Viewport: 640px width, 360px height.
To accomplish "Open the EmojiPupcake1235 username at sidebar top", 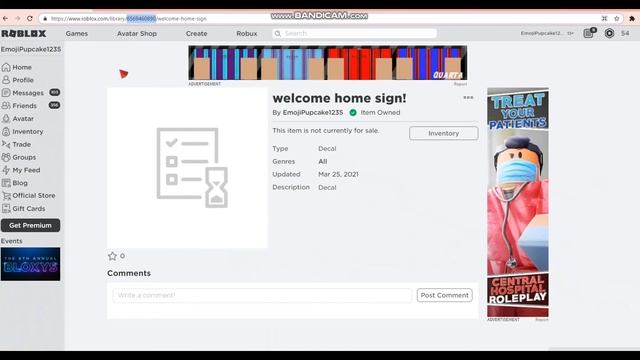I will 31,49.
